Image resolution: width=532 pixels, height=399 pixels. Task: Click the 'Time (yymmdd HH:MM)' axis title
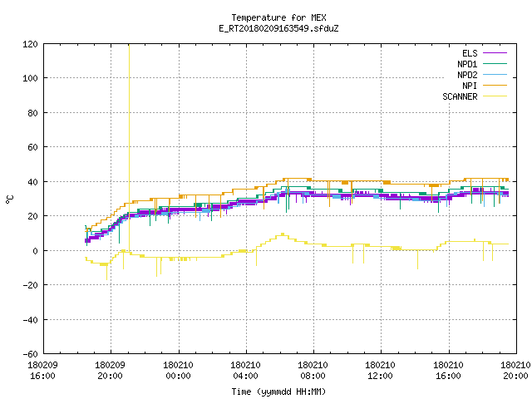tap(278, 392)
